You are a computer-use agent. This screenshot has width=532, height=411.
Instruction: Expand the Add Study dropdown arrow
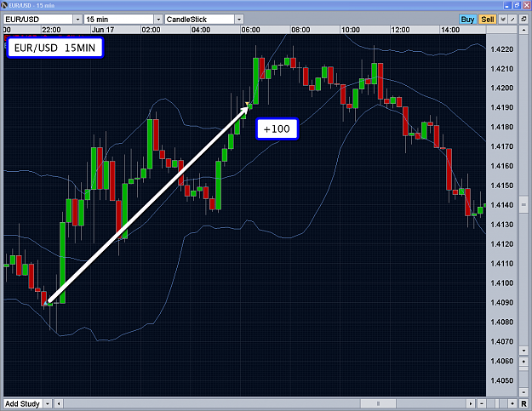pyautogui.click(x=48, y=403)
